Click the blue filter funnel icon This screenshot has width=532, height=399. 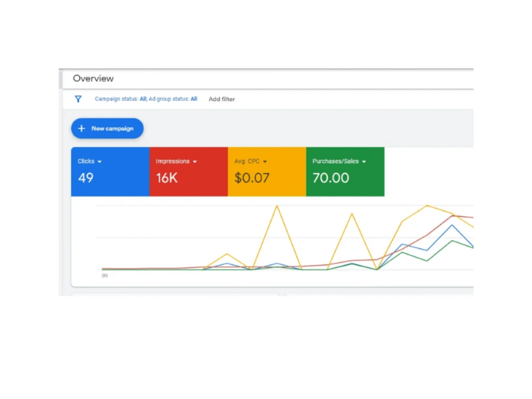(x=78, y=99)
